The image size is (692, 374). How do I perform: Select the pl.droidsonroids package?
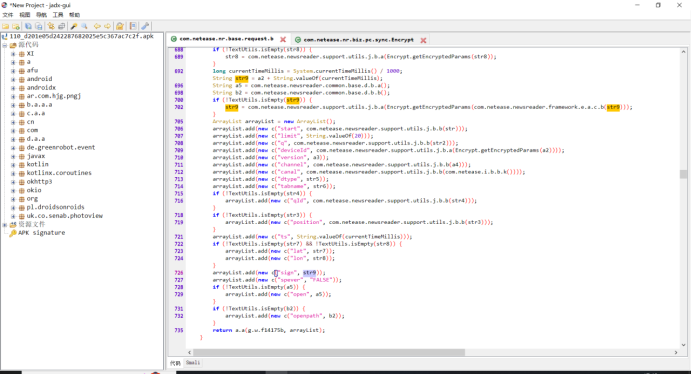point(55,207)
